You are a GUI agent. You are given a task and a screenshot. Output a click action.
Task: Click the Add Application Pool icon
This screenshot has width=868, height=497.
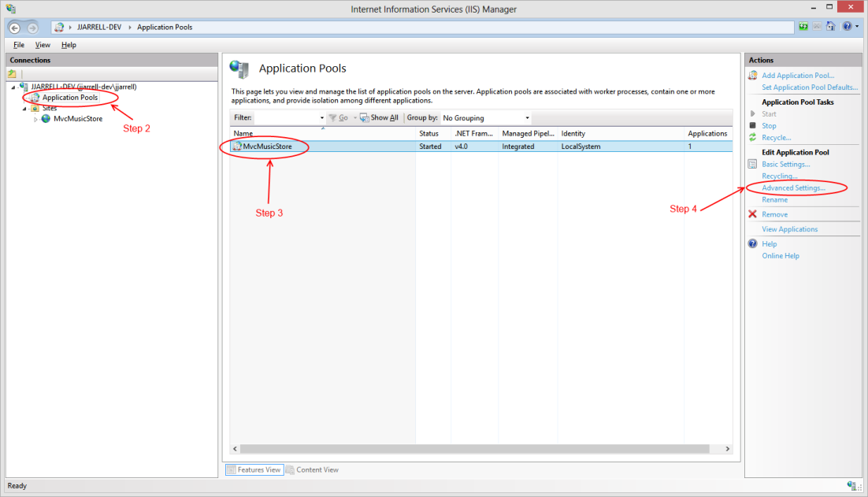(753, 76)
